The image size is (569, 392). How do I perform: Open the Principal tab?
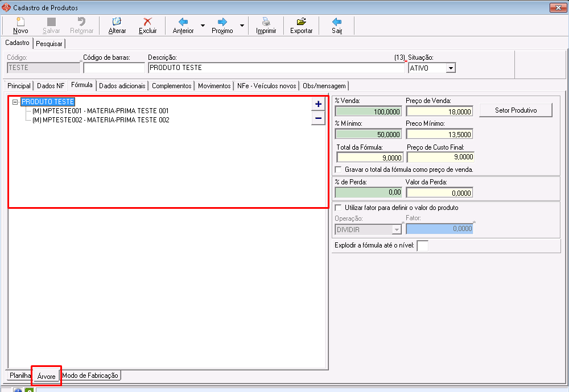[19, 86]
